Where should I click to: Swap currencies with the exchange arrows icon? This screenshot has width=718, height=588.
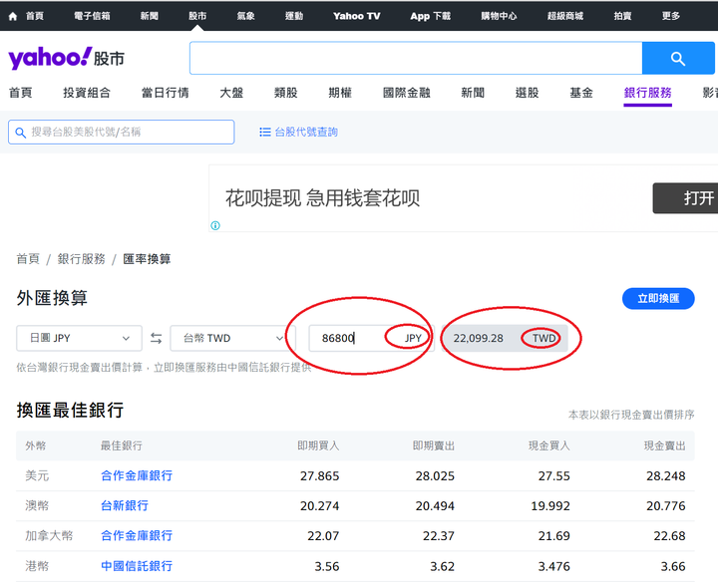pyautogui.click(x=157, y=339)
